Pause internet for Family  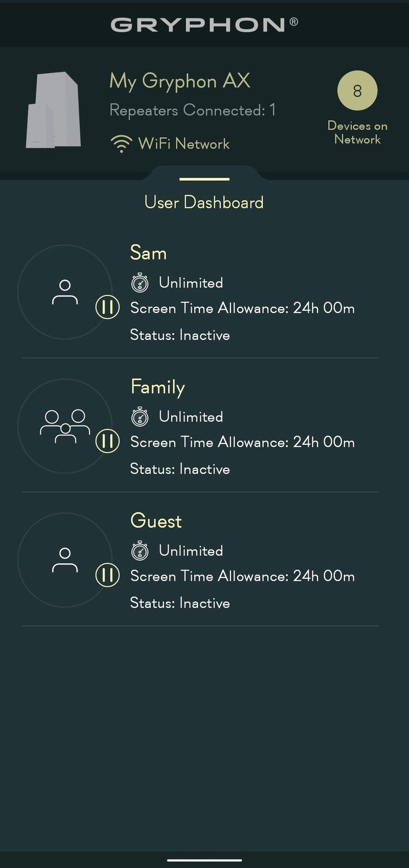tap(107, 441)
